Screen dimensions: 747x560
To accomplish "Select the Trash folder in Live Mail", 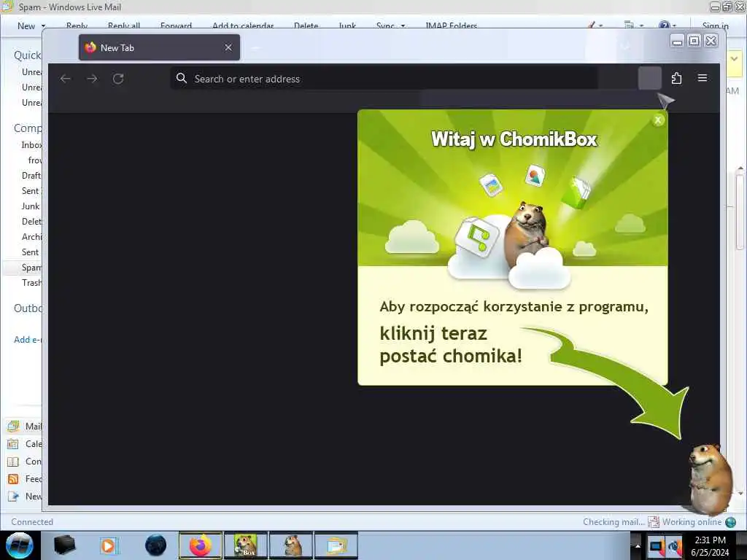I will click(x=31, y=283).
